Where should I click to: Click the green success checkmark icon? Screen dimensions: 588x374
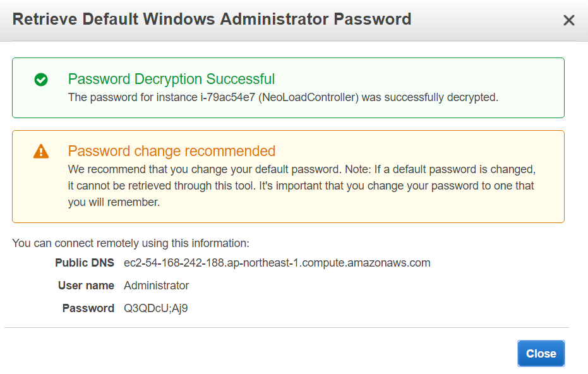pos(41,80)
